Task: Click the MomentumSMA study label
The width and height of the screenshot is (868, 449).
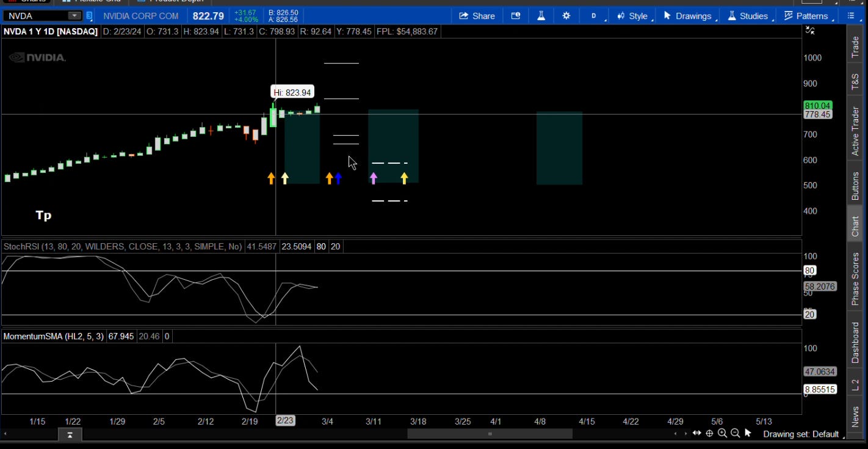Action: click(x=54, y=336)
